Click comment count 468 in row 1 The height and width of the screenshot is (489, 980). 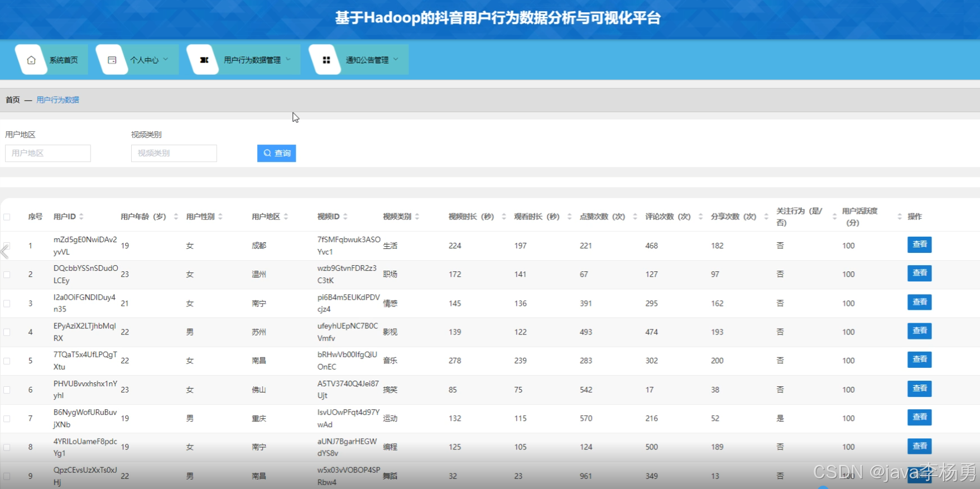click(x=651, y=246)
